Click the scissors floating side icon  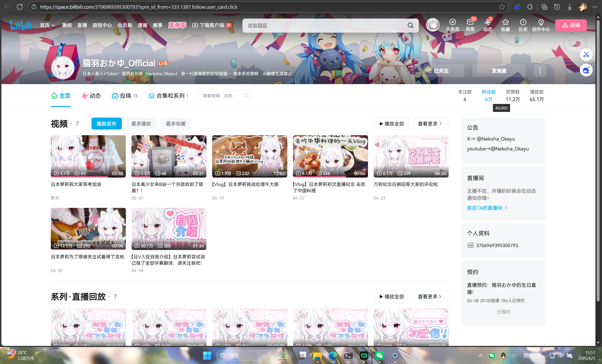click(586, 55)
